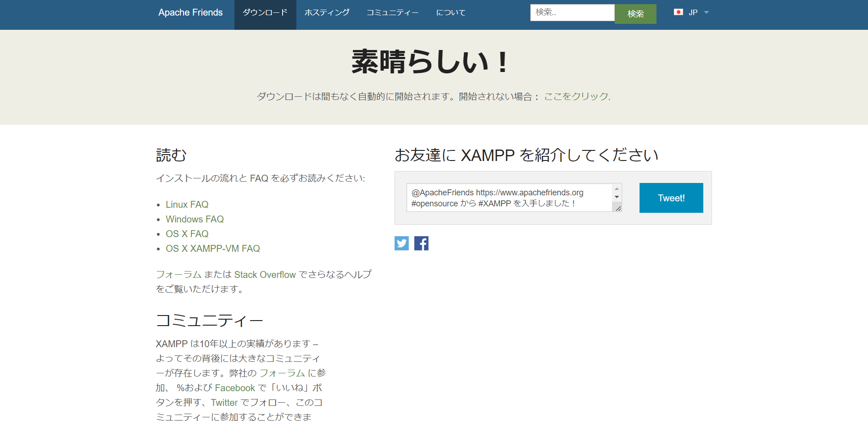Click the tweet textarea scroll down arrow

[617, 197]
